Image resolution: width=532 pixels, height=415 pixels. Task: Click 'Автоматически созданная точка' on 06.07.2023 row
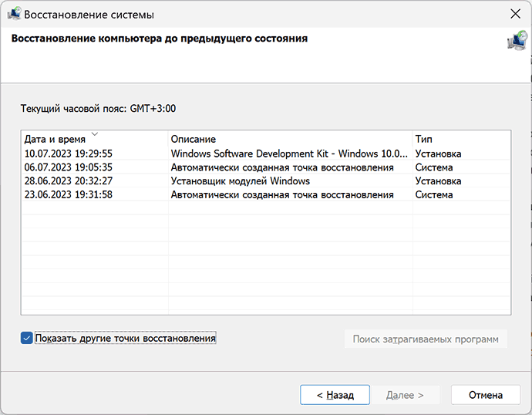tap(282, 167)
